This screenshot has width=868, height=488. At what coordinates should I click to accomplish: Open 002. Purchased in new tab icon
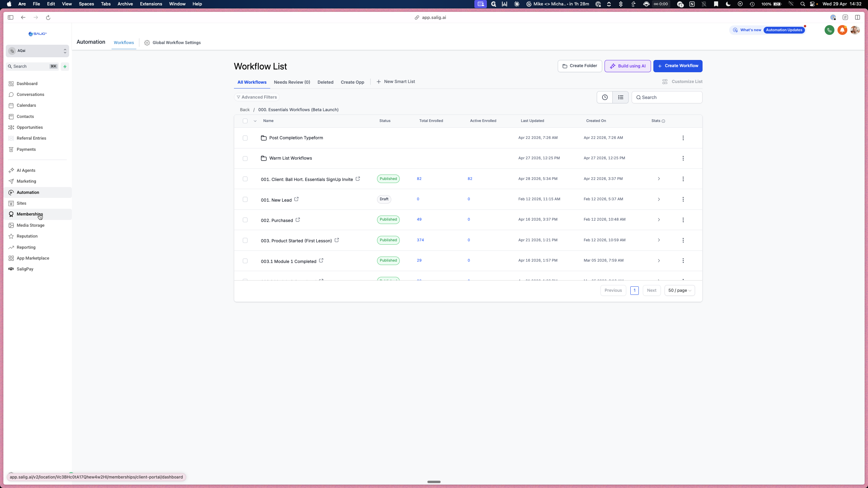(298, 220)
